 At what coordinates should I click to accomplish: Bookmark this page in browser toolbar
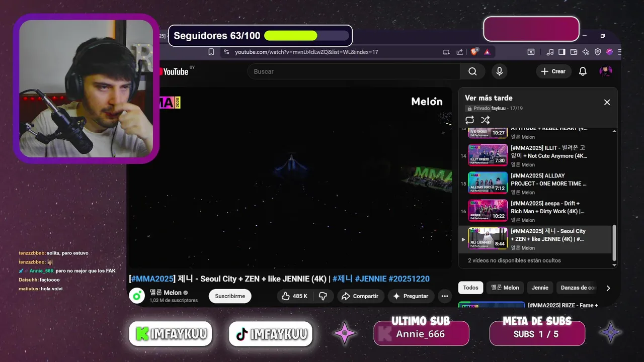point(211,52)
